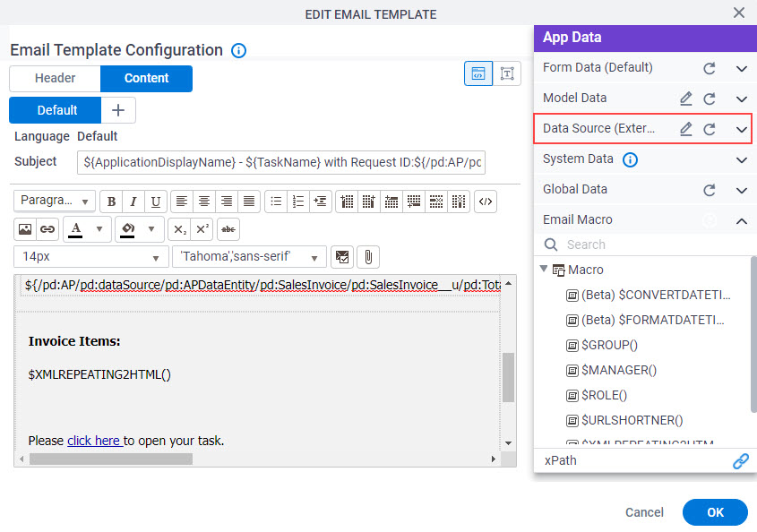The height and width of the screenshot is (532, 757).
Task: Center align the text
Action: tap(204, 202)
